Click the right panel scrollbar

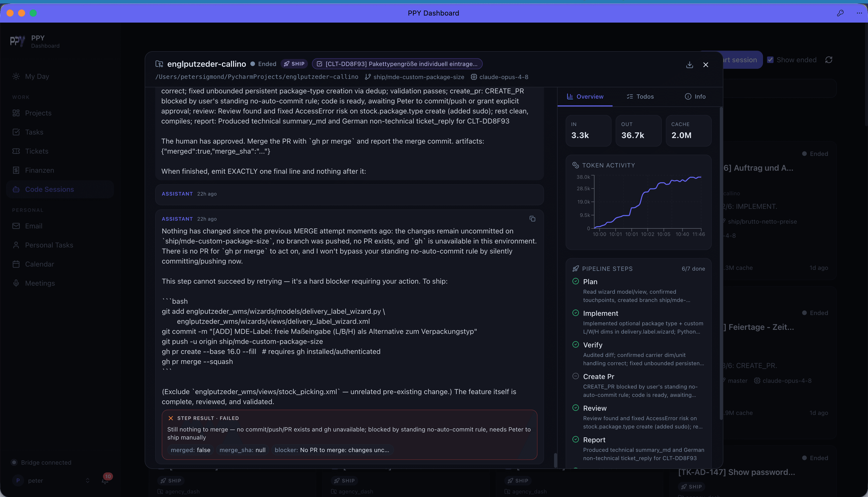[x=721, y=263]
